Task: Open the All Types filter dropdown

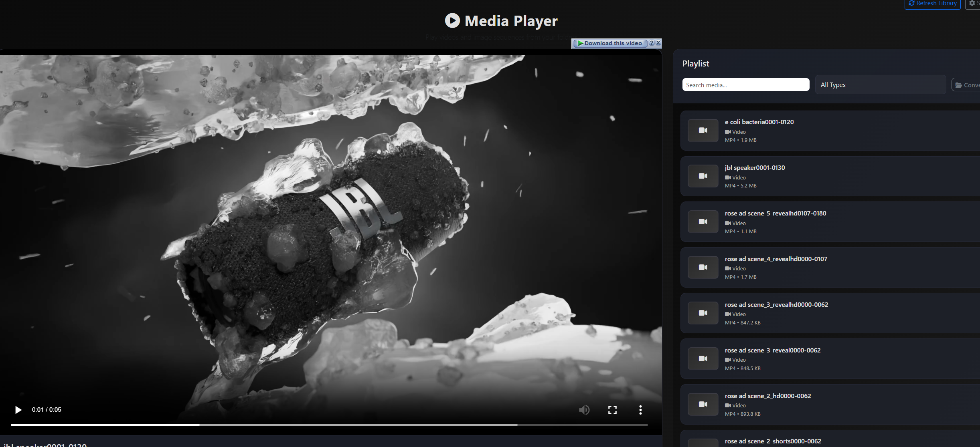Action: 880,85
